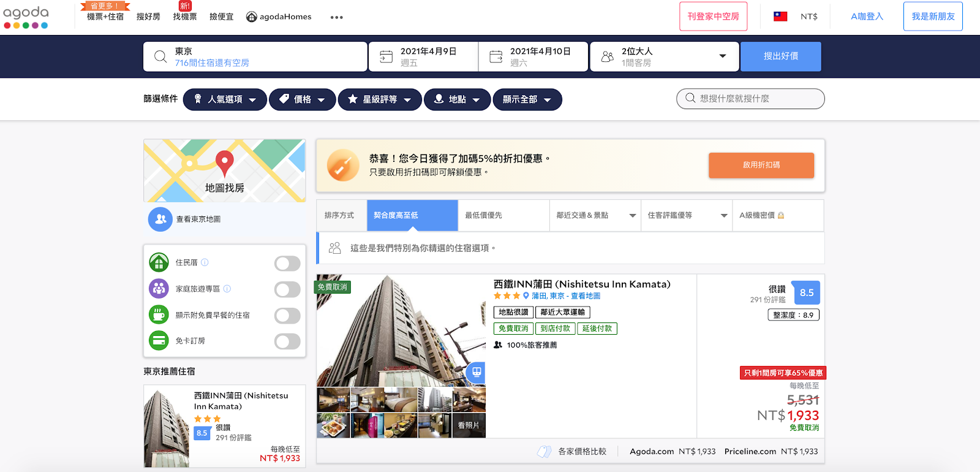The width and height of the screenshot is (980, 472).
Task: Click the search magnifier in destination box
Action: click(x=160, y=56)
